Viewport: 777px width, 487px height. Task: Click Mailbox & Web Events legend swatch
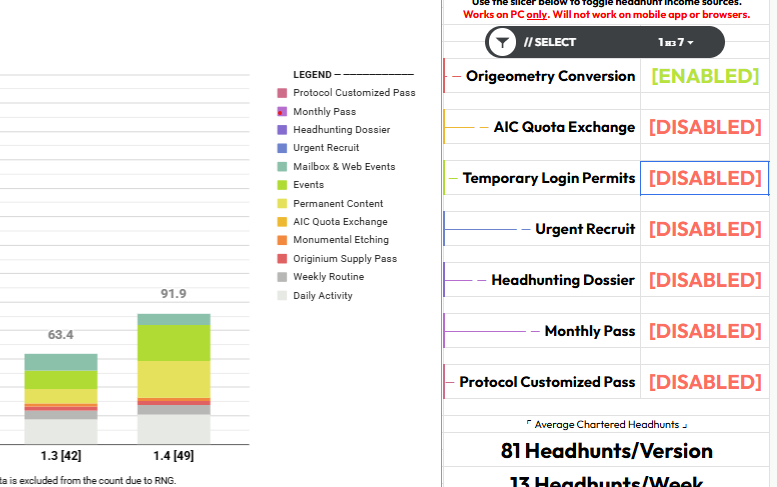(x=282, y=166)
